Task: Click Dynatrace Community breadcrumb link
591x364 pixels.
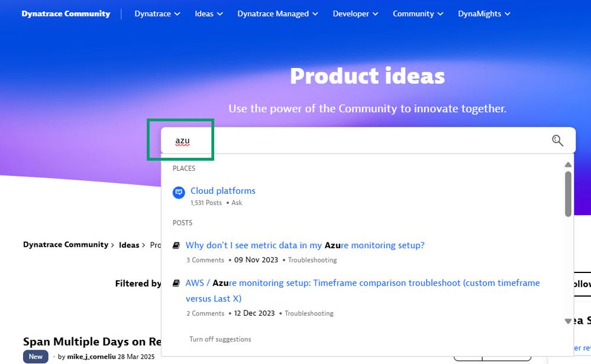Action: pos(66,245)
